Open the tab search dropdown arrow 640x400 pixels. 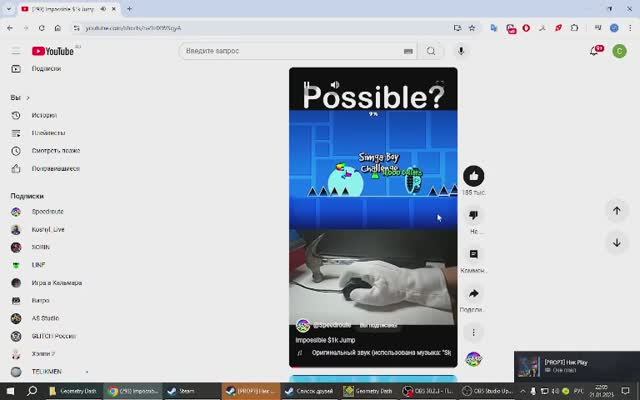pyautogui.click(x=9, y=9)
